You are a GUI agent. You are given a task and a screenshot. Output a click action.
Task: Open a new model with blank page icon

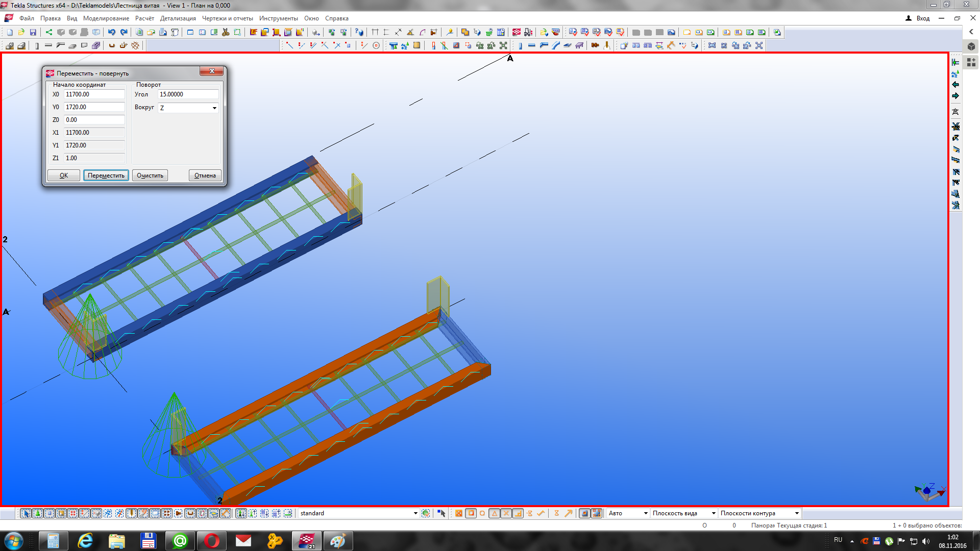pyautogui.click(x=10, y=32)
